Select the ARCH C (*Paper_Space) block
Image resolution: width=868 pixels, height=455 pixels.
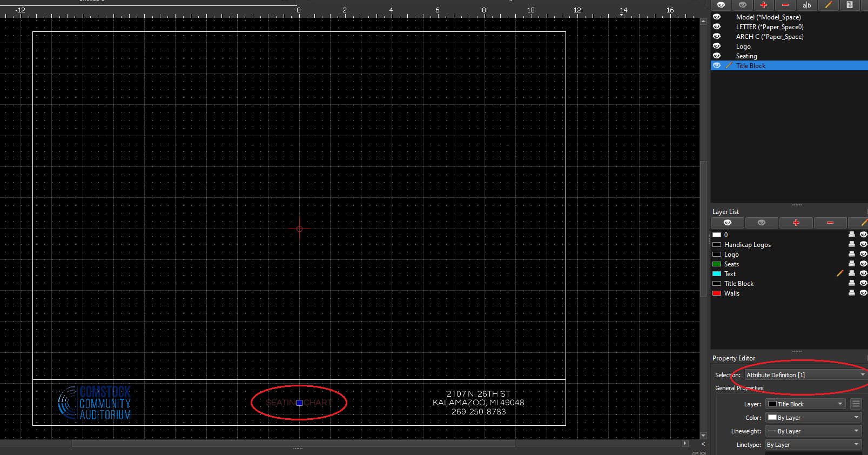(770, 37)
